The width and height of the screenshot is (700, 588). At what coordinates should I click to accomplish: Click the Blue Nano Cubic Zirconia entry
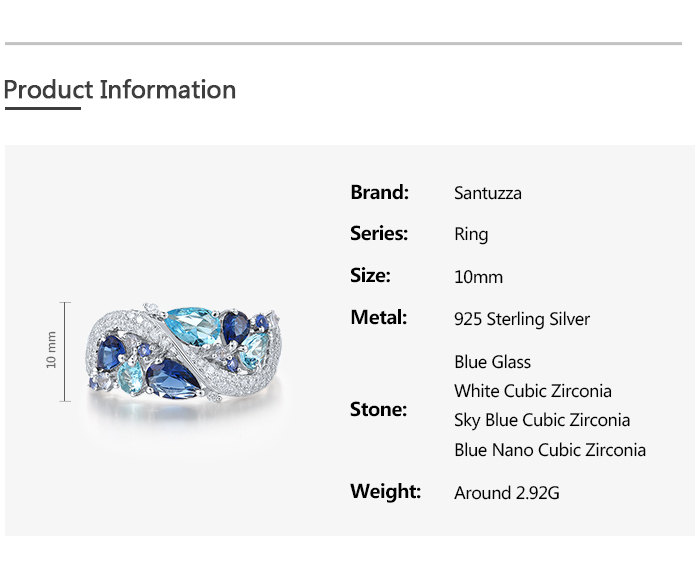point(550,450)
